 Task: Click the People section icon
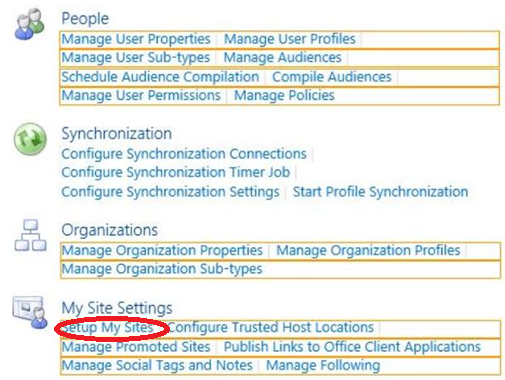click(x=29, y=24)
